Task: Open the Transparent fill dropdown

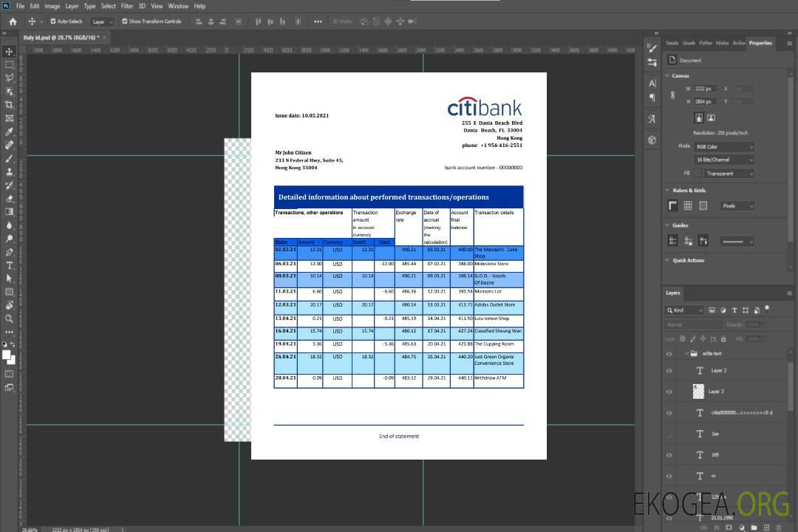Action: pos(729,174)
